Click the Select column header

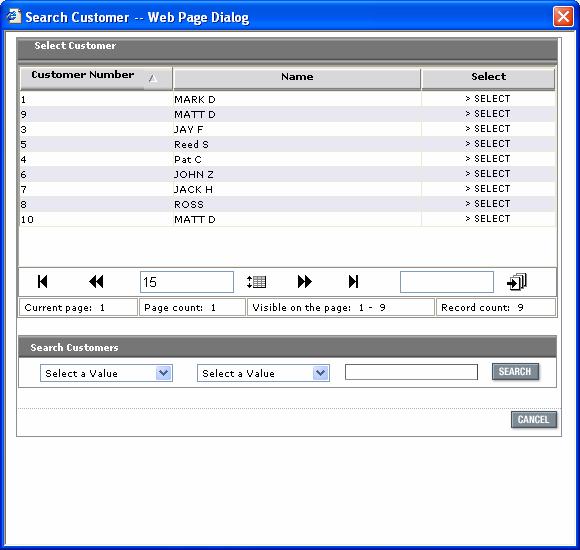[488, 77]
